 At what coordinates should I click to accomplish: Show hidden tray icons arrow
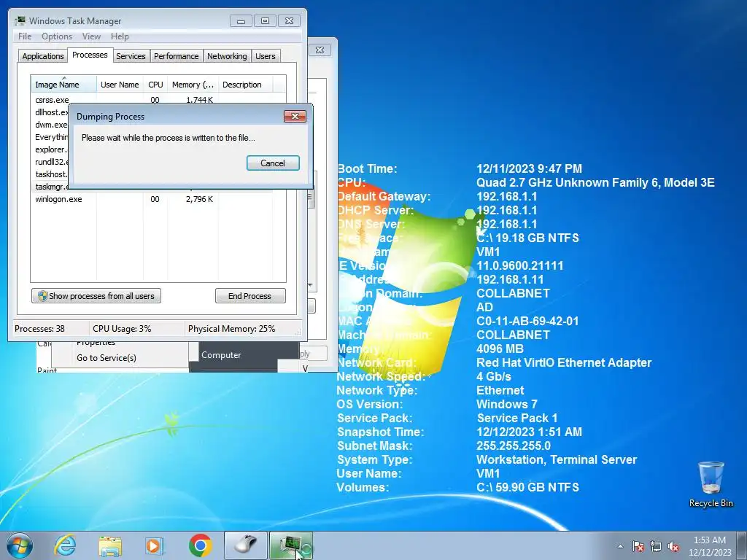tap(620, 546)
